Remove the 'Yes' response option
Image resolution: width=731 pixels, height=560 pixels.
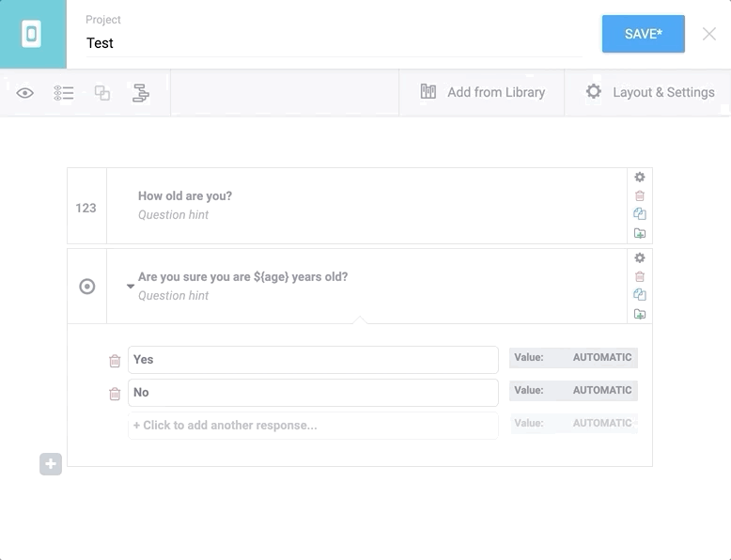pyautogui.click(x=115, y=361)
